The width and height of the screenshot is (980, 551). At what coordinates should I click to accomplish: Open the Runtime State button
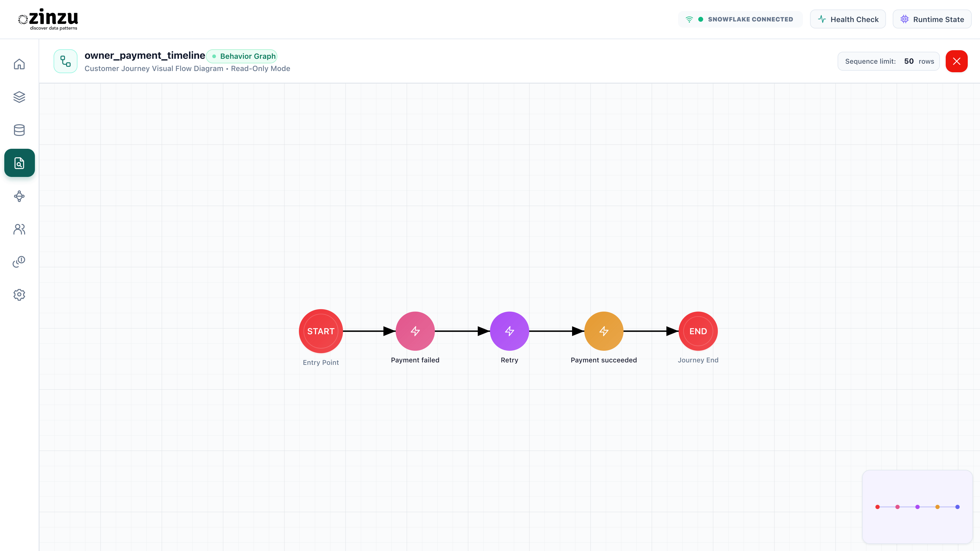[x=932, y=19]
